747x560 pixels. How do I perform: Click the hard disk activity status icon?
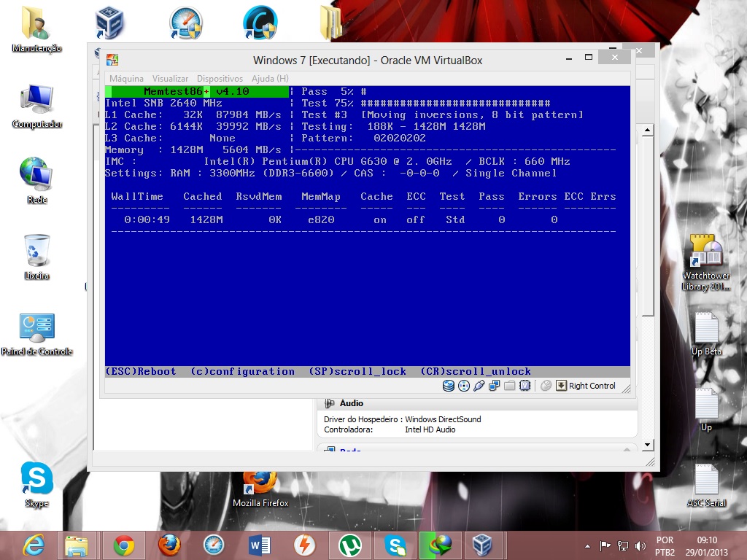pos(449,386)
